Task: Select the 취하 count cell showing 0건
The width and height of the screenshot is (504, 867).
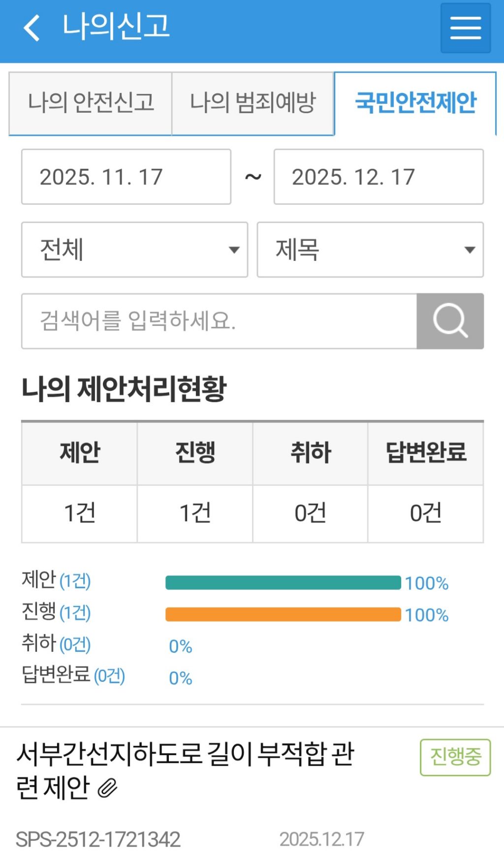Action: tap(310, 513)
